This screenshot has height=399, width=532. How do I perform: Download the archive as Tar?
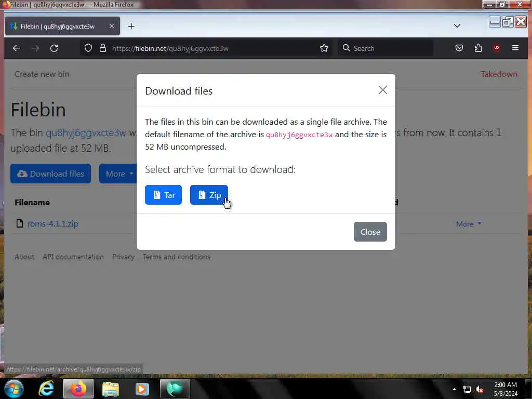click(163, 195)
